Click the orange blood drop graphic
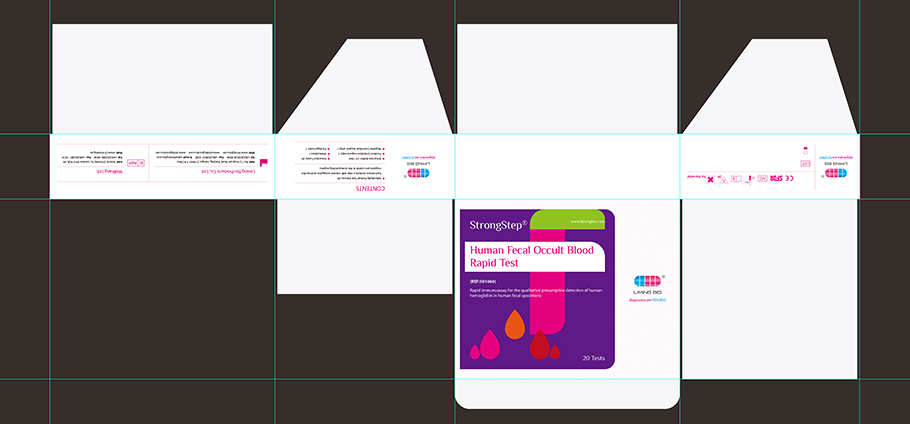910x424 pixels. pyautogui.click(x=514, y=323)
